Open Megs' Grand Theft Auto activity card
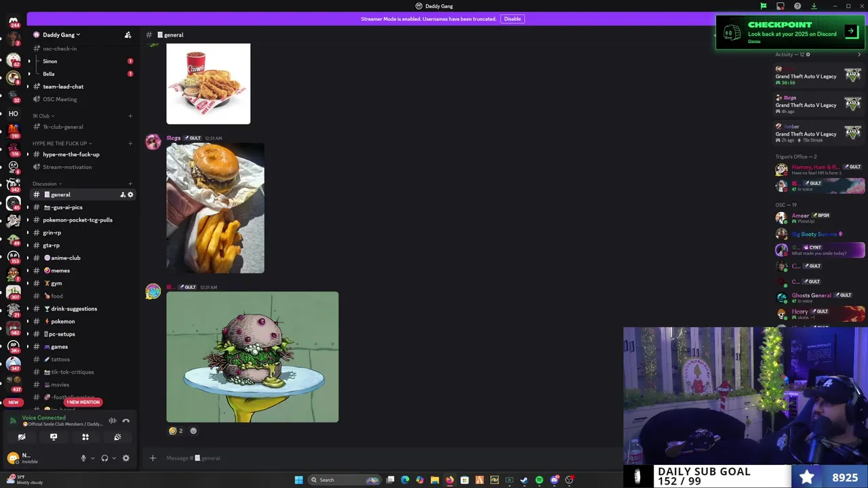Image resolution: width=868 pixels, height=488 pixels. tap(819, 103)
